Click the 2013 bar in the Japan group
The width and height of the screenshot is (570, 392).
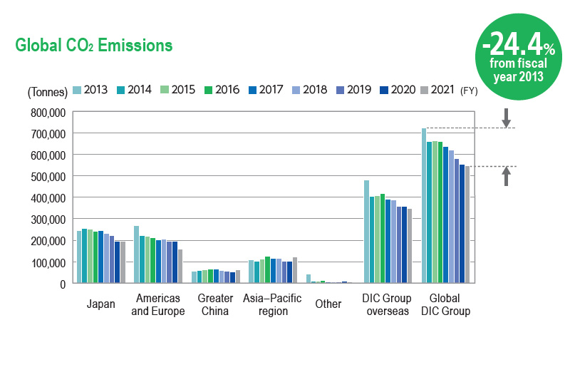click(79, 257)
